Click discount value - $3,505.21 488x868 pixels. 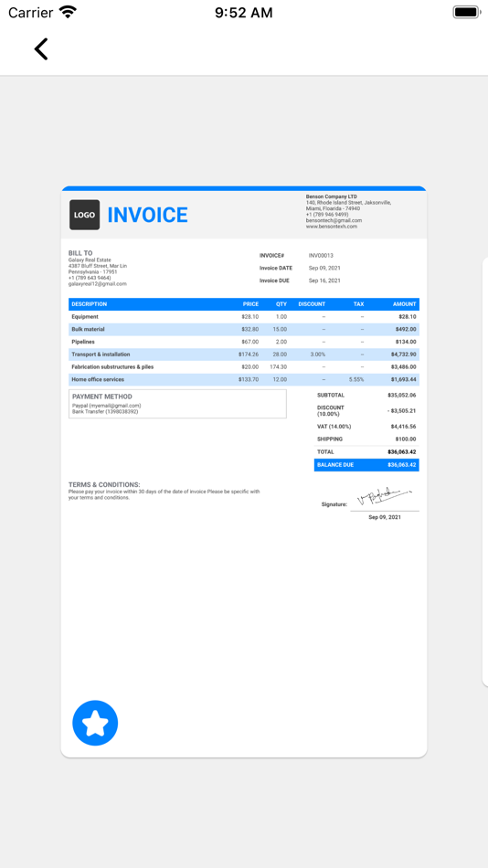pyautogui.click(x=401, y=411)
